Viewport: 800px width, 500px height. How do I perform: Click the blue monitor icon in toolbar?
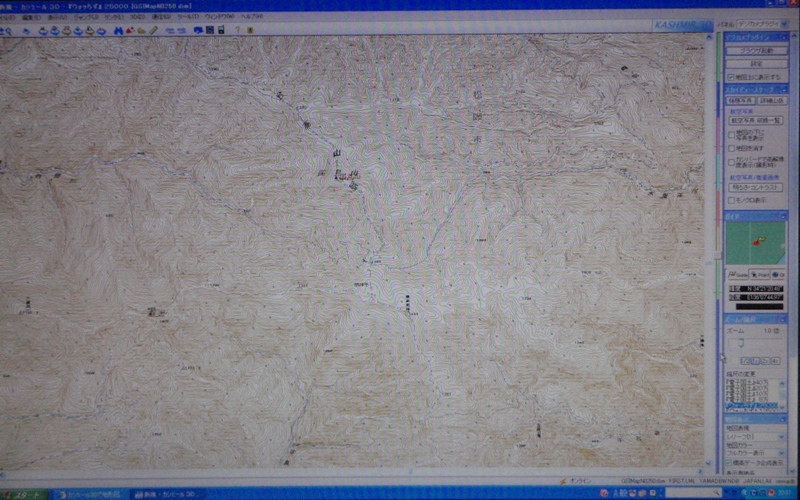[x=199, y=31]
